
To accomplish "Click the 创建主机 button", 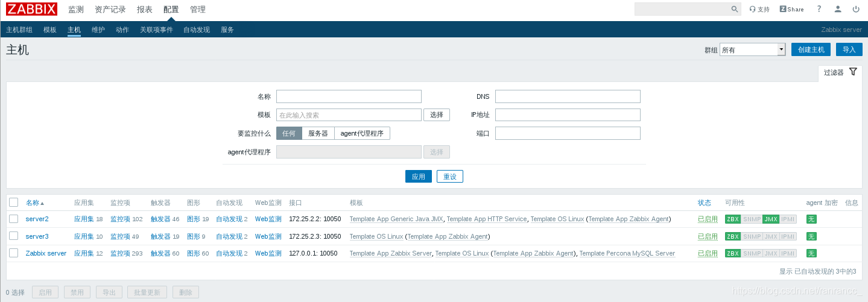I will 811,49.
